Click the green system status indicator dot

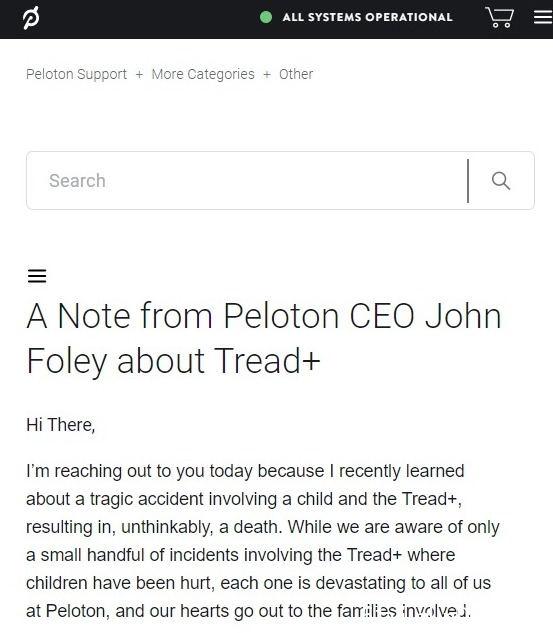pyautogui.click(x=266, y=17)
